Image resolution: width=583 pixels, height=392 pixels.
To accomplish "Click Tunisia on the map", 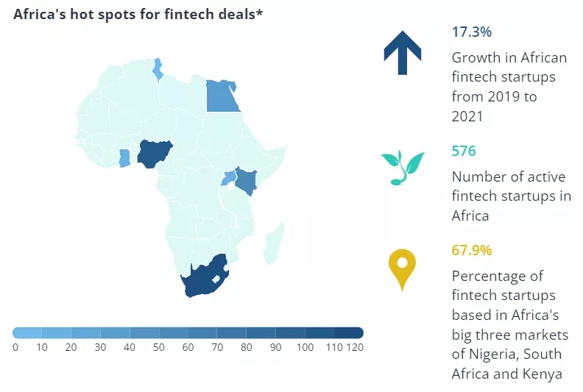I will click(x=157, y=69).
